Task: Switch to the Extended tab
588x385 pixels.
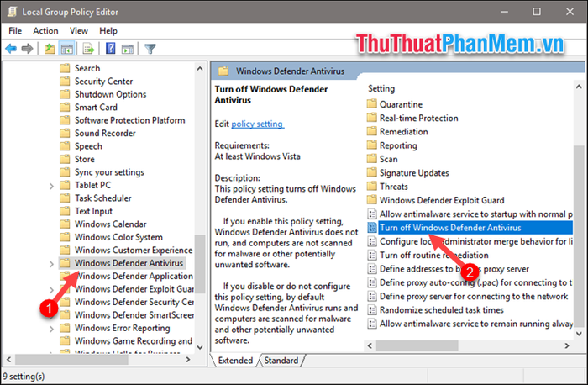Action: (x=235, y=361)
